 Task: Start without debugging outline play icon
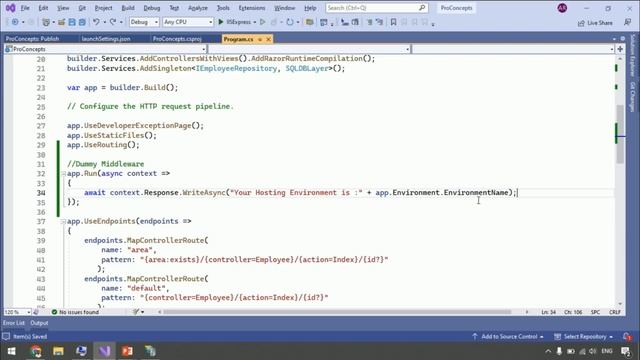(x=262, y=22)
